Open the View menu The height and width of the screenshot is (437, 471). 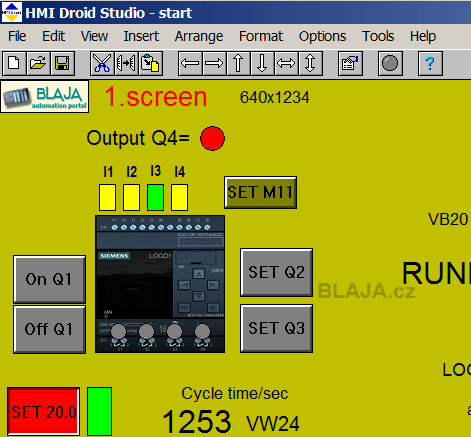point(94,36)
